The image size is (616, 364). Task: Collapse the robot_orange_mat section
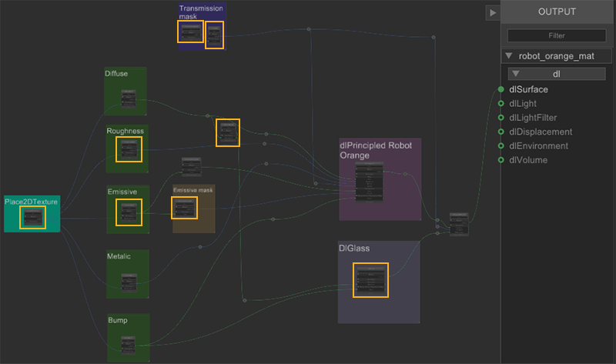pyautogui.click(x=509, y=56)
